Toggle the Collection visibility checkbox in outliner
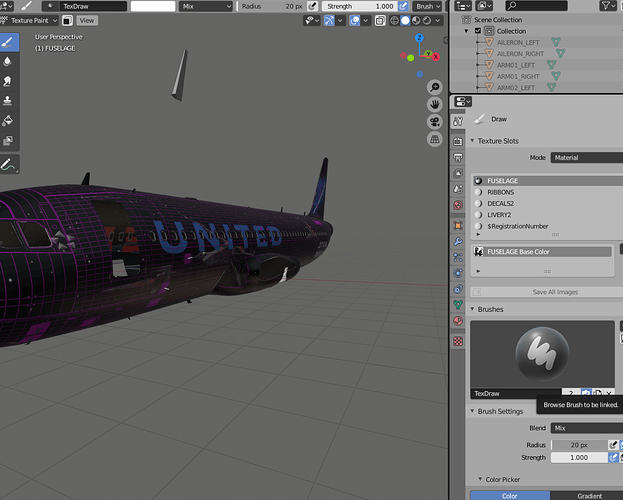Image resolution: width=623 pixels, height=500 pixels. 478,31
